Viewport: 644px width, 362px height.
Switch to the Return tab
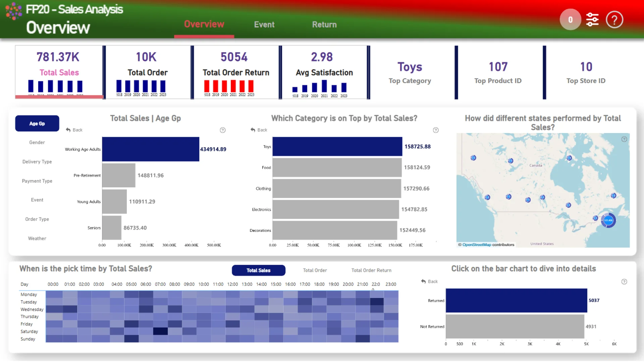coord(324,24)
